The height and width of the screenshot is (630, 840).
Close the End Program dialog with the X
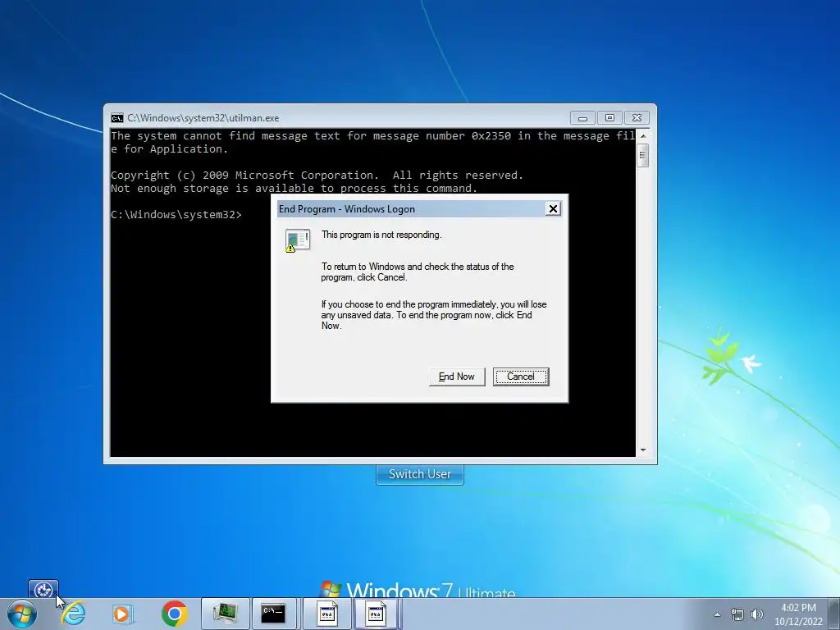pos(553,209)
